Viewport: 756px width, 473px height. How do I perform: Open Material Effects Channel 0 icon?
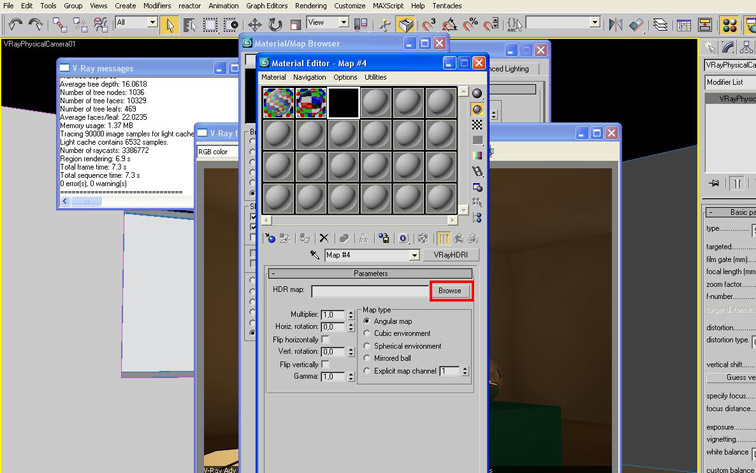click(404, 238)
